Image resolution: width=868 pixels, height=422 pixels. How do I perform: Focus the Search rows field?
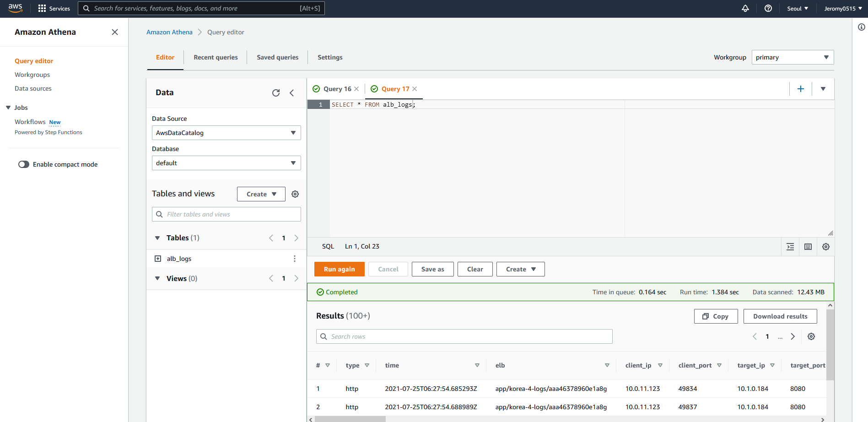pos(464,336)
